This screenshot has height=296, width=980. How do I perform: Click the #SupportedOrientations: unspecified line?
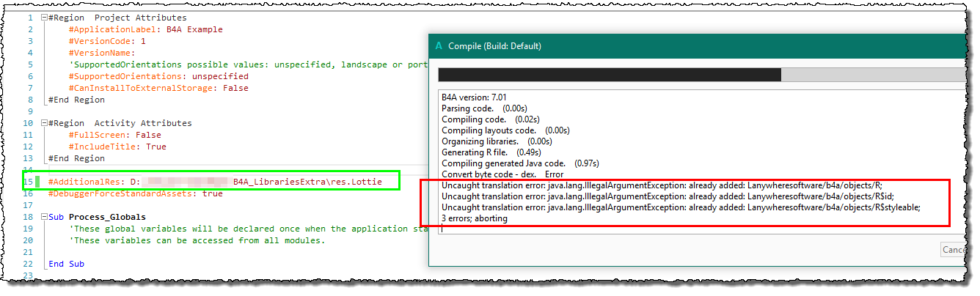(158, 76)
